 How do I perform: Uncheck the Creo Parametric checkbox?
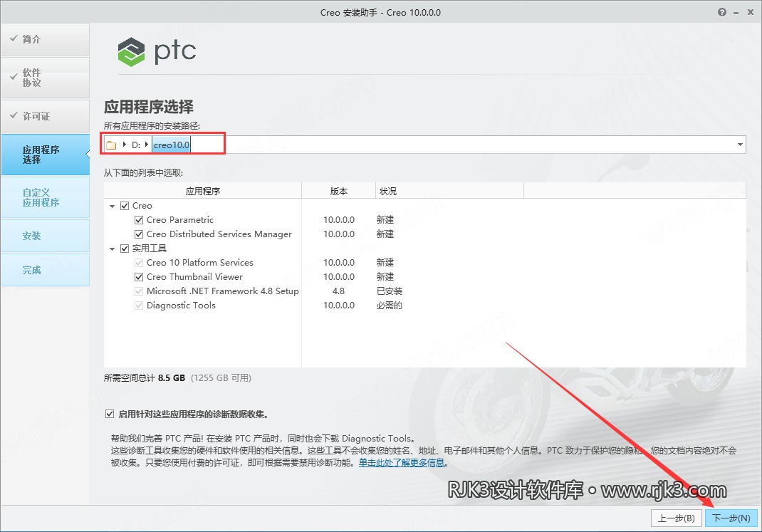138,220
